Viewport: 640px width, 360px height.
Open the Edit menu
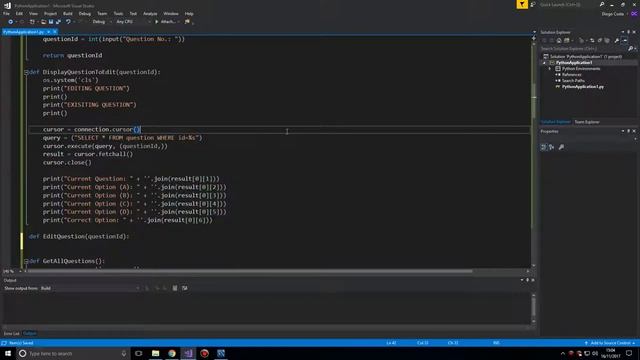pos(19,13)
